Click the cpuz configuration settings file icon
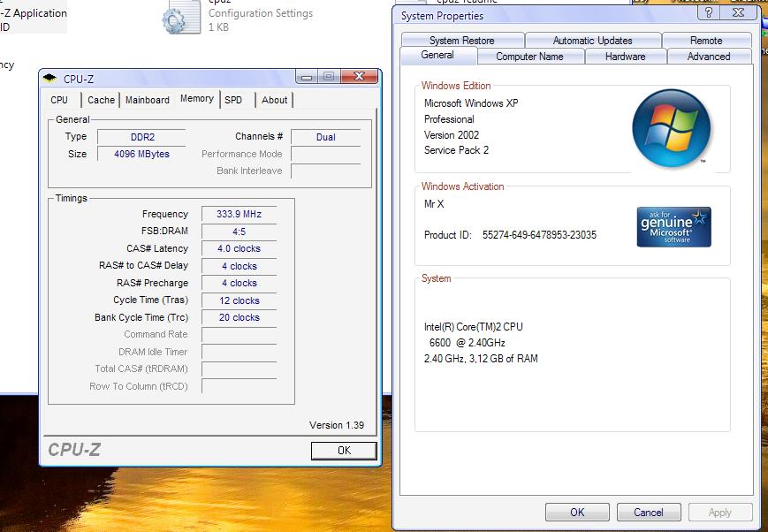This screenshot has height=532, width=768. [182, 17]
